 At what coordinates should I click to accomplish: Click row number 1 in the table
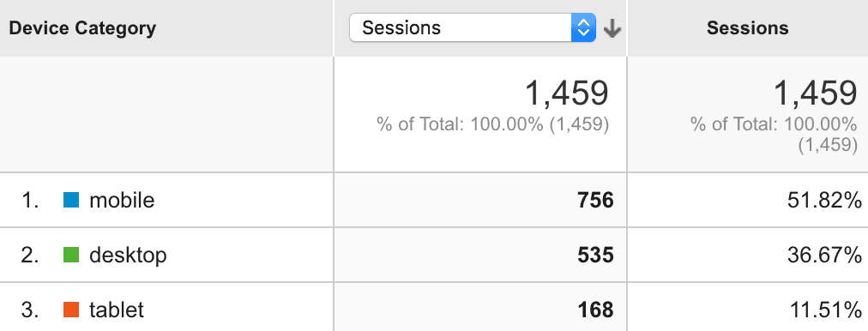click(x=29, y=200)
